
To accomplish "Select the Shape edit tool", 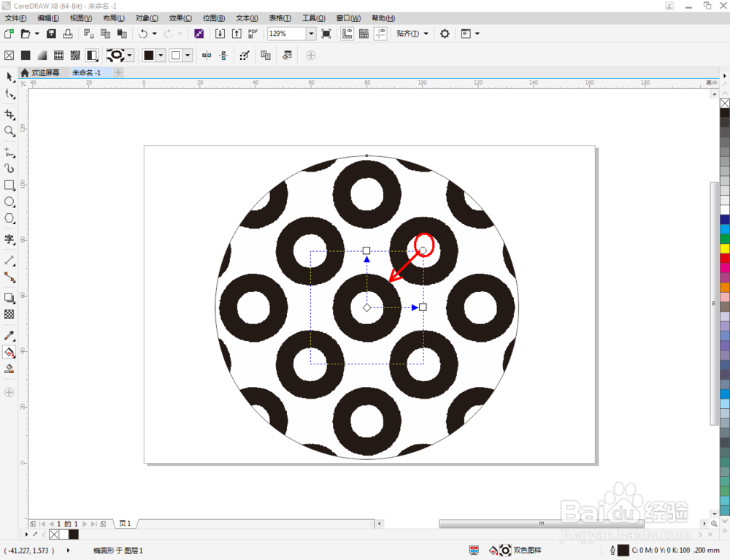I will (9, 94).
